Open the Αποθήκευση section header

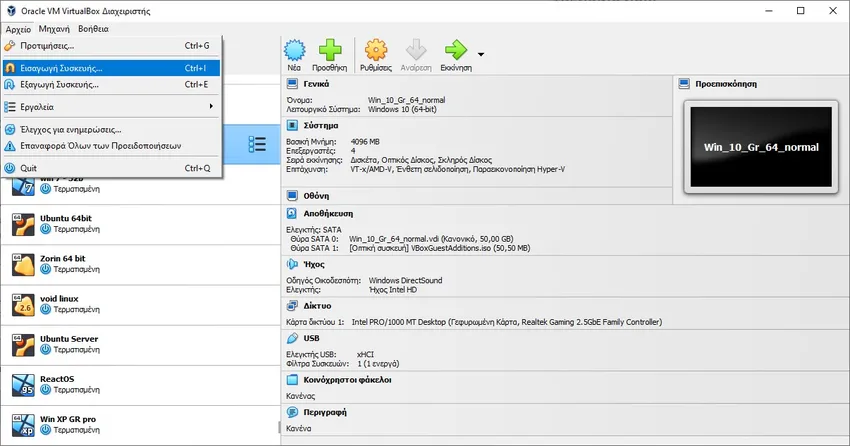pos(328,214)
